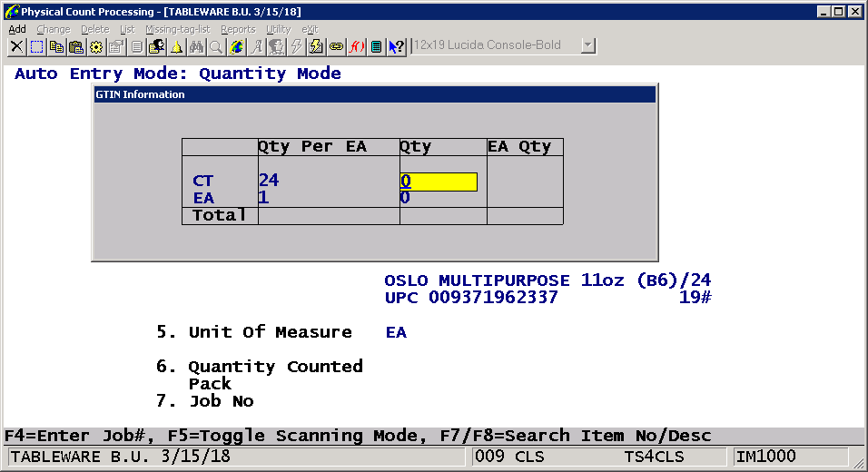The height and width of the screenshot is (472, 868).
Task: Click the grayed lightning bolt icon
Action: (296, 47)
